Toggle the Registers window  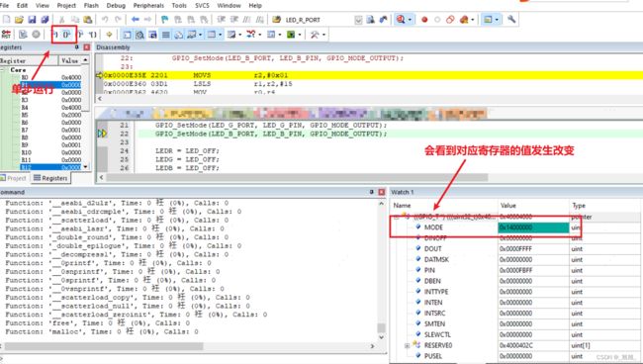(x=165, y=35)
